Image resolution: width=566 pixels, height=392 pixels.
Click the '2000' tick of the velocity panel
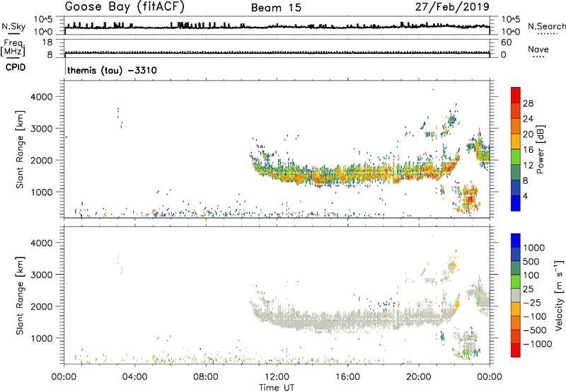42,306
